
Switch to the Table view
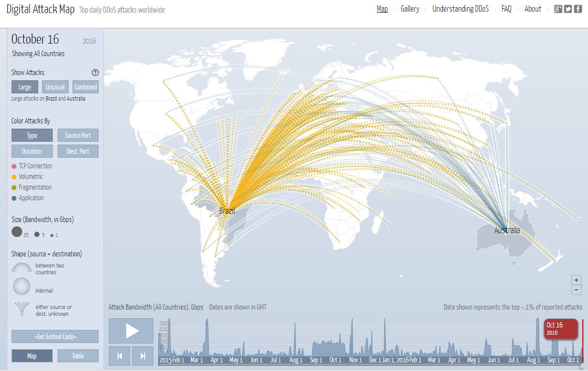(78, 356)
